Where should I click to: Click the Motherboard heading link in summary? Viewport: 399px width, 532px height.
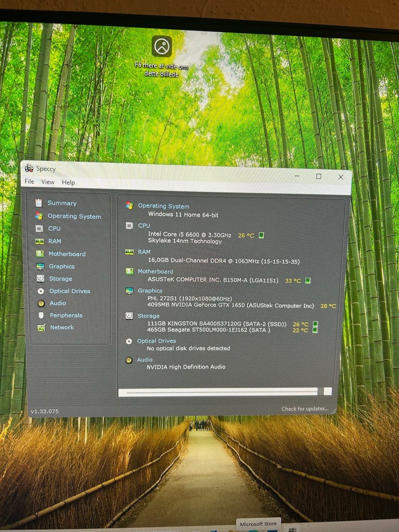(155, 271)
